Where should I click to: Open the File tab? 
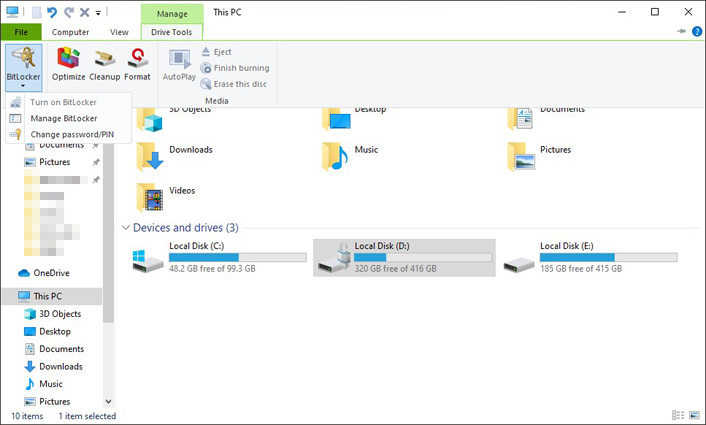click(x=20, y=32)
